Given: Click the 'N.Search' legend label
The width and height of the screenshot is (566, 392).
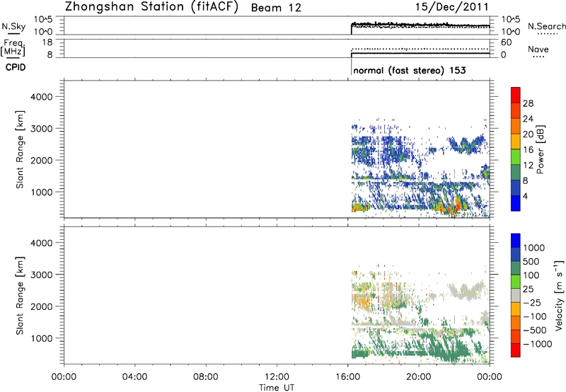Looking at the screenshot, I should click(x=546, y=26).
